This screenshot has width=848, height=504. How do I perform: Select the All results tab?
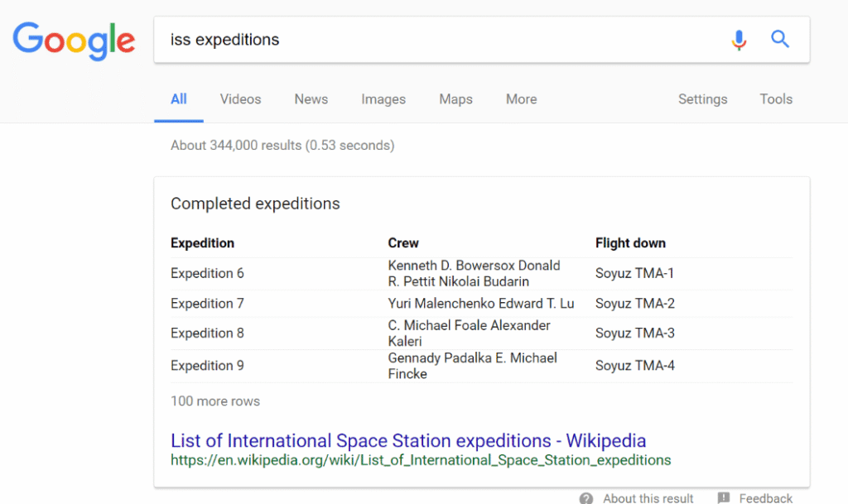point(178,98)
